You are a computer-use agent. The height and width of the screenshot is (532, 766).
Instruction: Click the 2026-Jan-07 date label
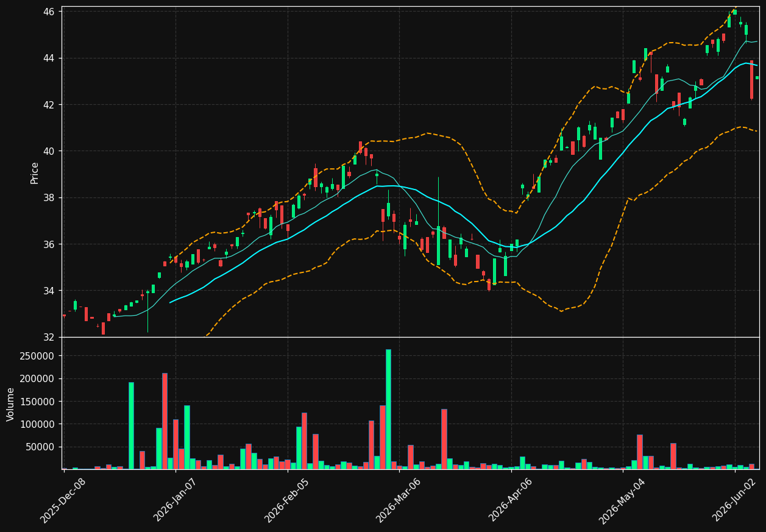point(176,500)
